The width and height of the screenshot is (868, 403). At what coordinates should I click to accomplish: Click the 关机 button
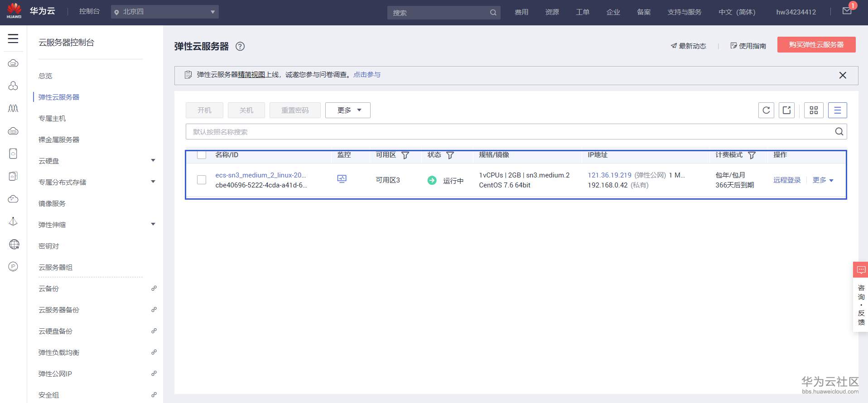(x=246, y=110)
